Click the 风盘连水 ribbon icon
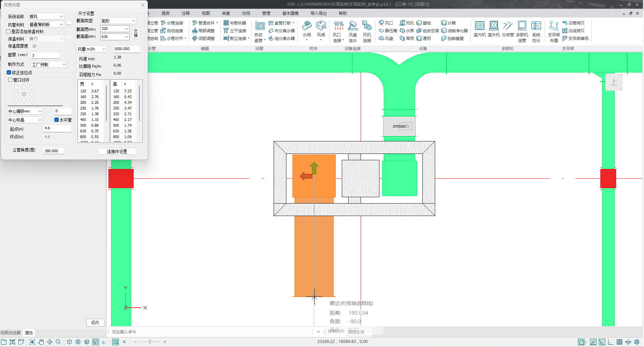The height and width of the screenshot is (347, 644). tap(353, 26)
